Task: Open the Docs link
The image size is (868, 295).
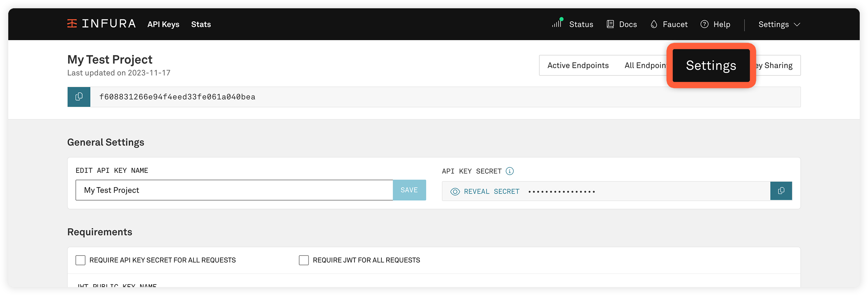Action: [x=628, y=24]
